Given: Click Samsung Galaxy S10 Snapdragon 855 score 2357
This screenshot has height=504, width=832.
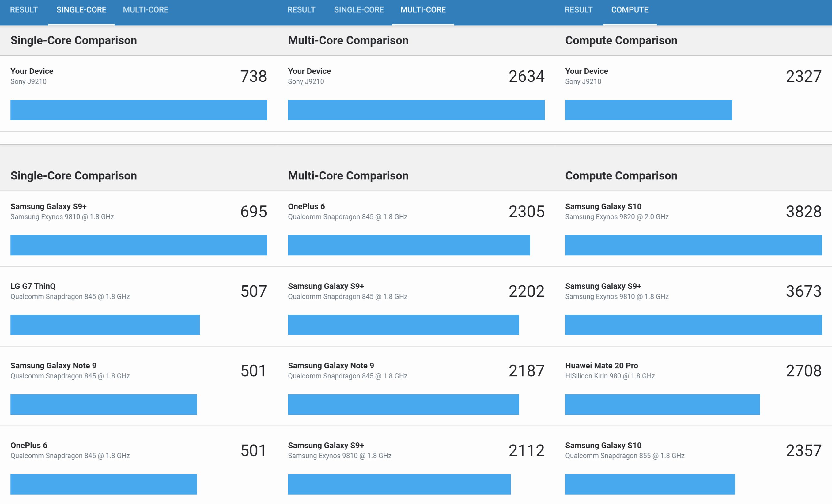Looking at the screenshot, I should point(804,451).
